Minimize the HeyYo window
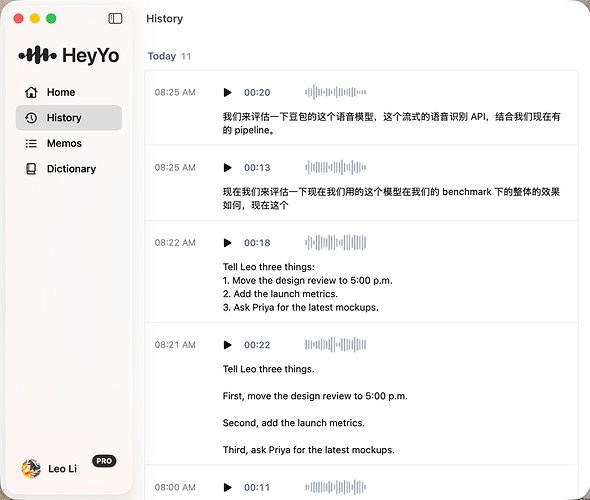This screenshot has width=590, height=500. click(x=35, y=18)
